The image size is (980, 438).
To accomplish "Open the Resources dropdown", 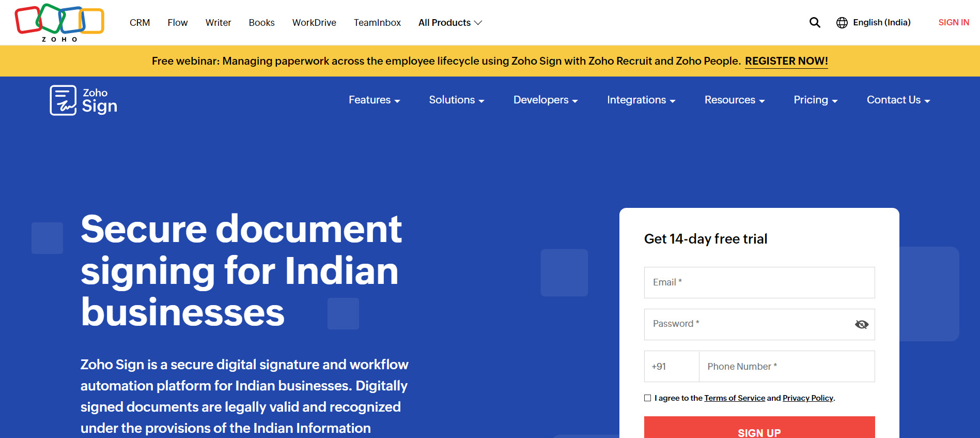I will pyautogui.click(x=735, y=100).
